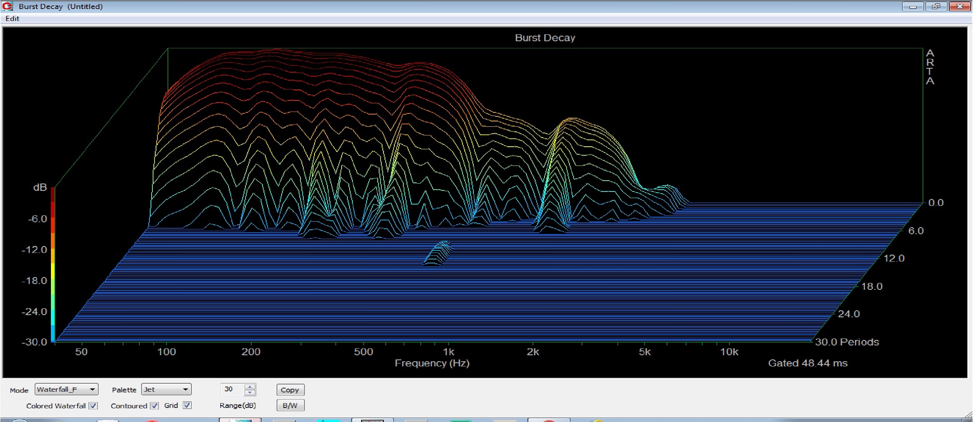The image size is (980, 422).
Task: Switch plot to B/W
Action: tap(290, 405)
